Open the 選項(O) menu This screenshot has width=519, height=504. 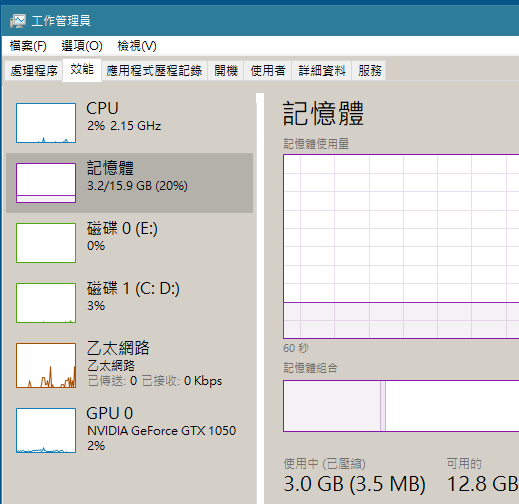pyautogui.click(x=82, y=46)
